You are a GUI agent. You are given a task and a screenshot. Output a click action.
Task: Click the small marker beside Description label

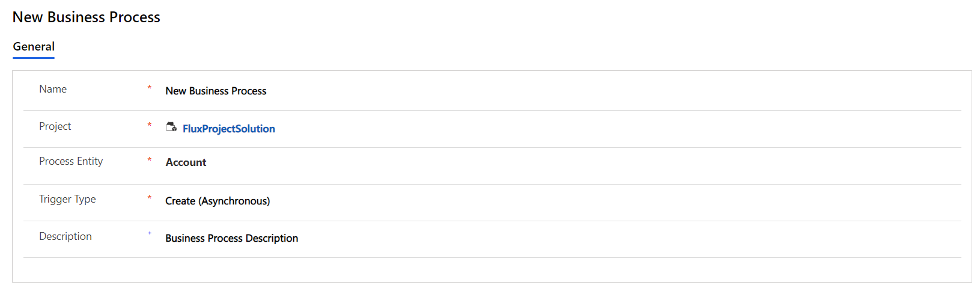tap(150, 233)
